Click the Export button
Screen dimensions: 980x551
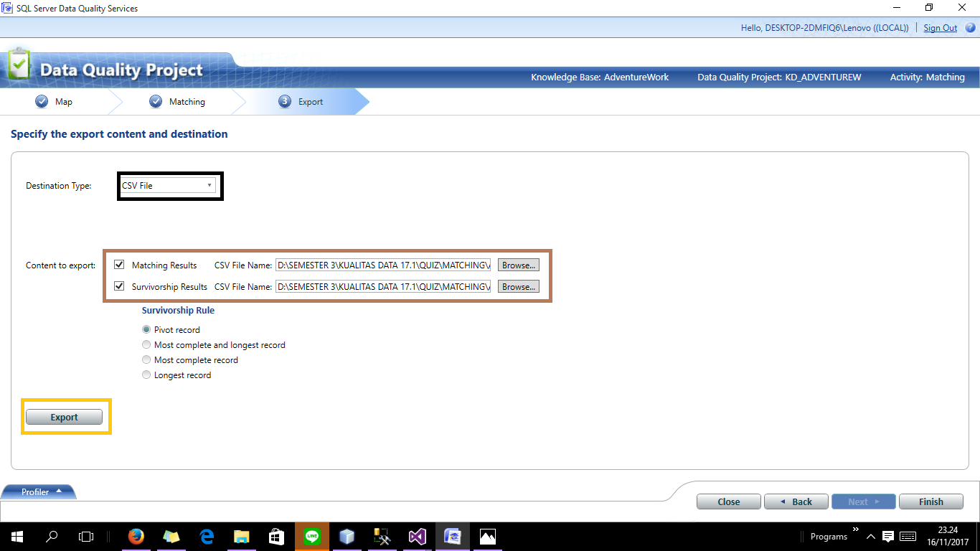65,417
